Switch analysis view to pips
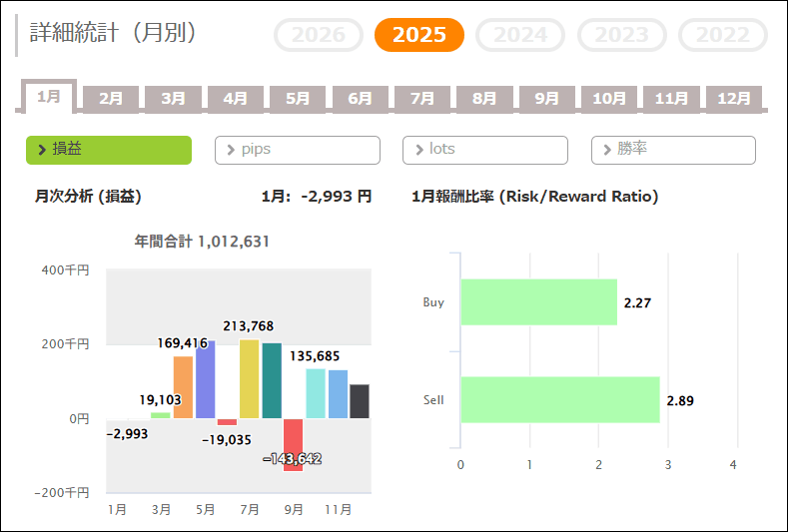Viewport: 788px width, 532px height. click(298, 150)
